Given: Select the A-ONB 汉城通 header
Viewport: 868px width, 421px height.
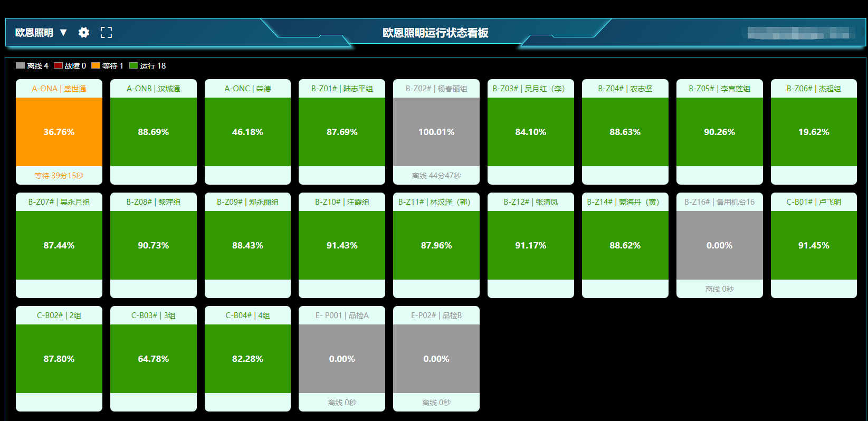Looking at the screenshot, I should click(154, 89).
